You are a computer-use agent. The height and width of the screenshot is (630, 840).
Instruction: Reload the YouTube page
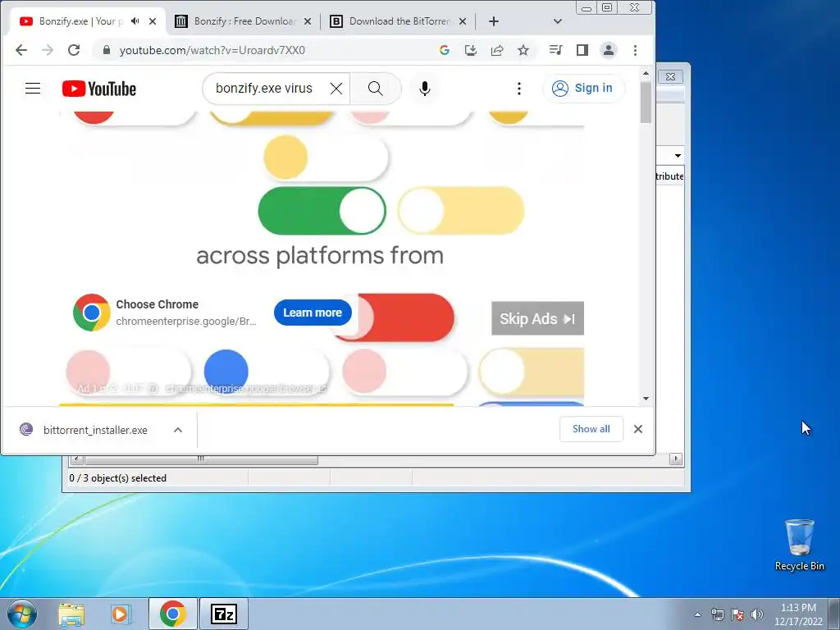[74, 50]
